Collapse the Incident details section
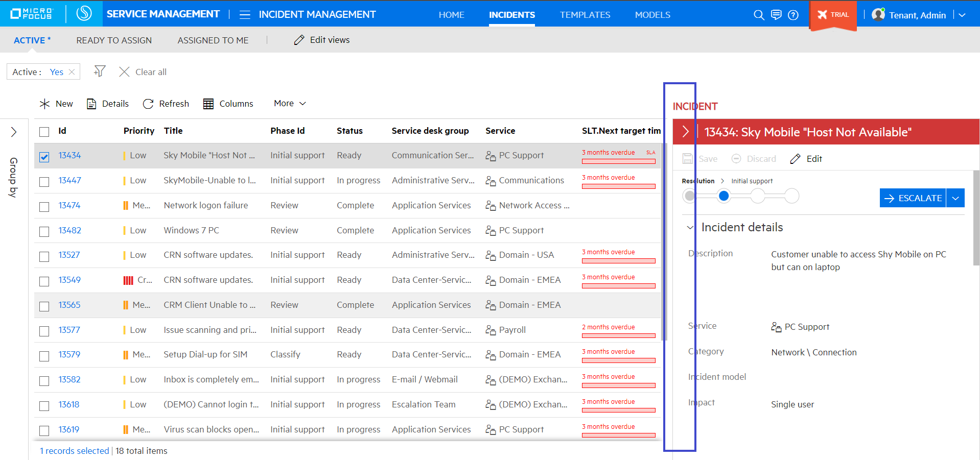980x460 pixels. click(690, 227)
